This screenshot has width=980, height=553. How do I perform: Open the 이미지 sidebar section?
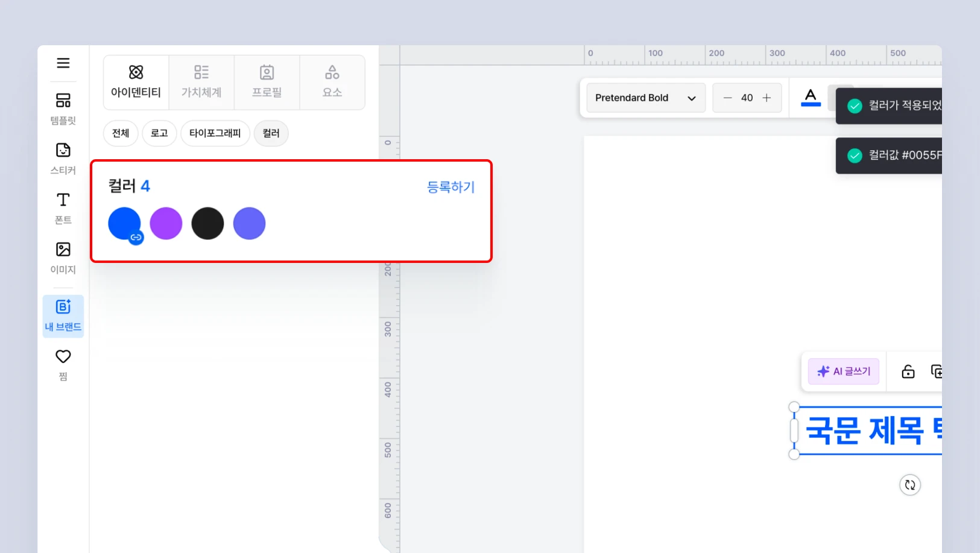63,258
